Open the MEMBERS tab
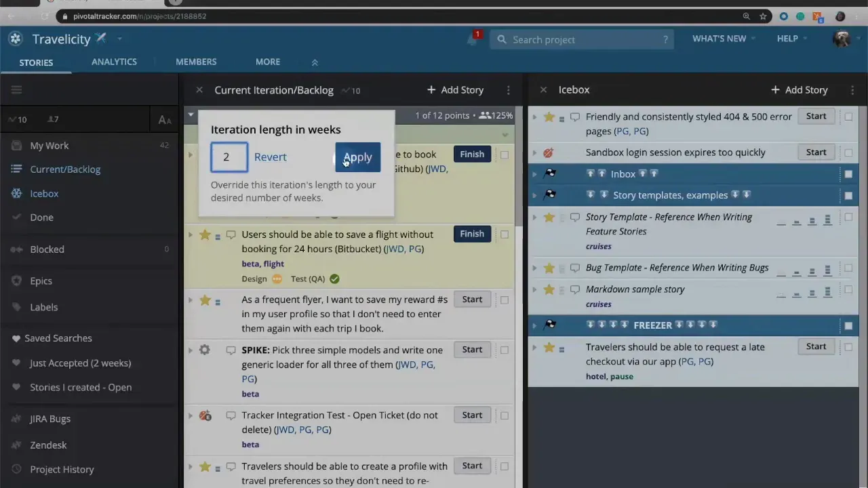The height and width of the screenshot is (488, 868). coord(196,62)
